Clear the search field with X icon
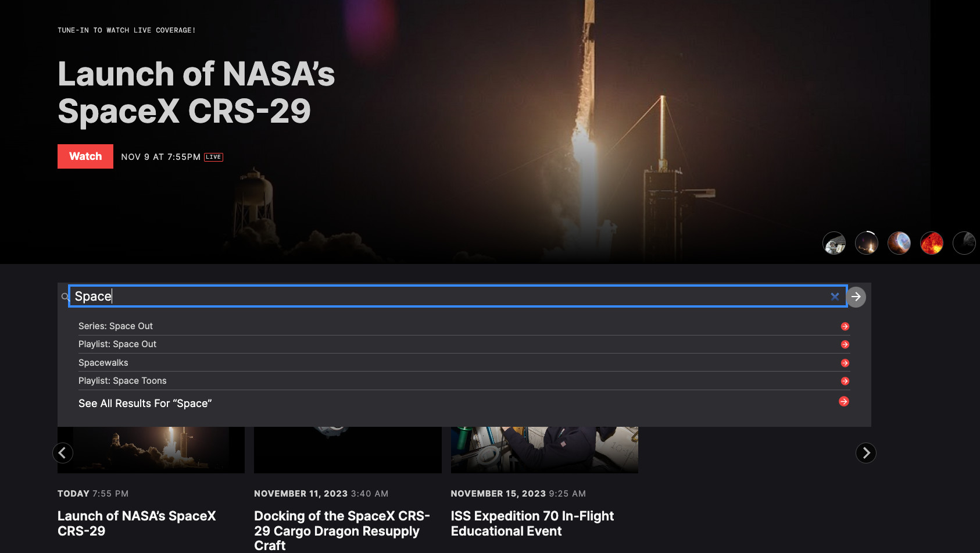980x553 pixels. click(x=835, y=297)
